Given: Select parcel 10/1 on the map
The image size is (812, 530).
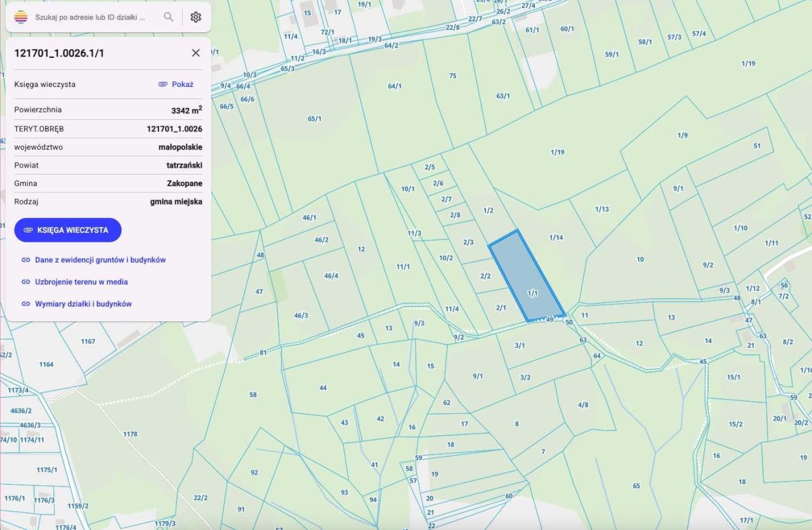Looking at the screenshot, I should pyautogui.click(x=408, y=189).
